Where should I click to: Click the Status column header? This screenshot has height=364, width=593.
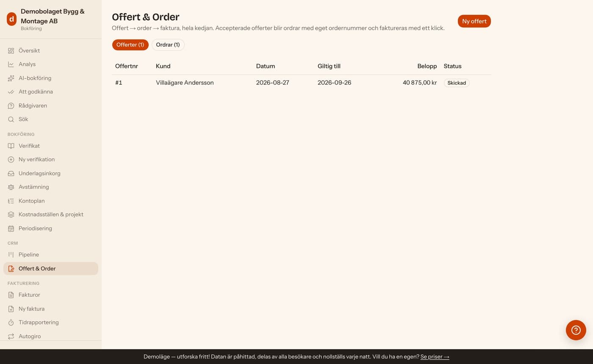point(453,66)
